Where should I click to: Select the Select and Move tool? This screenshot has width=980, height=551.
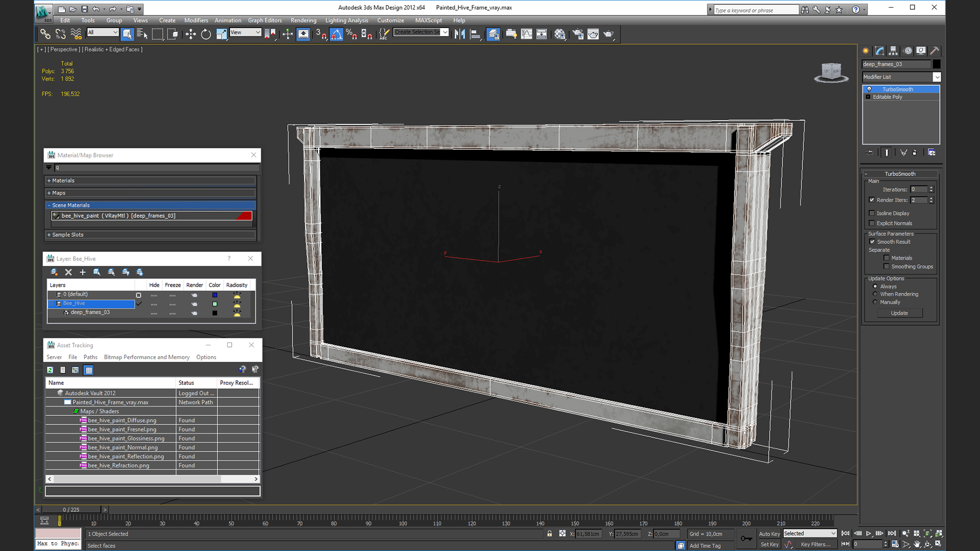pyautogui.click(x=190, y=34)
